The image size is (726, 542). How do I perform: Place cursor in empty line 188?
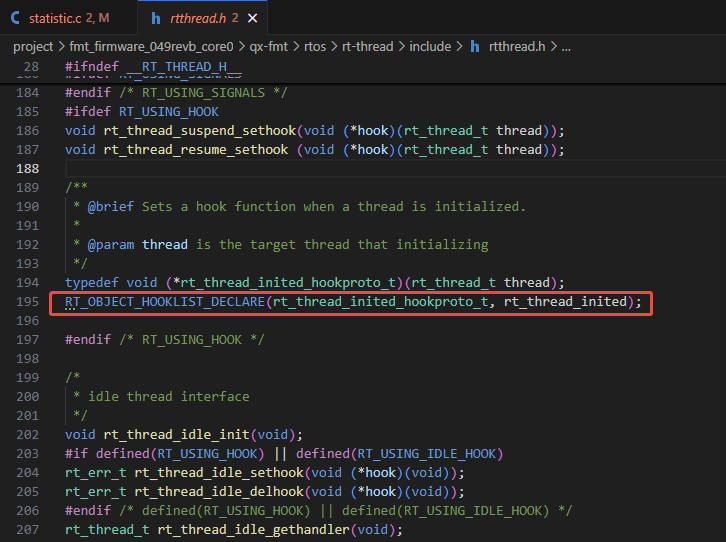[x=396, y=168]
